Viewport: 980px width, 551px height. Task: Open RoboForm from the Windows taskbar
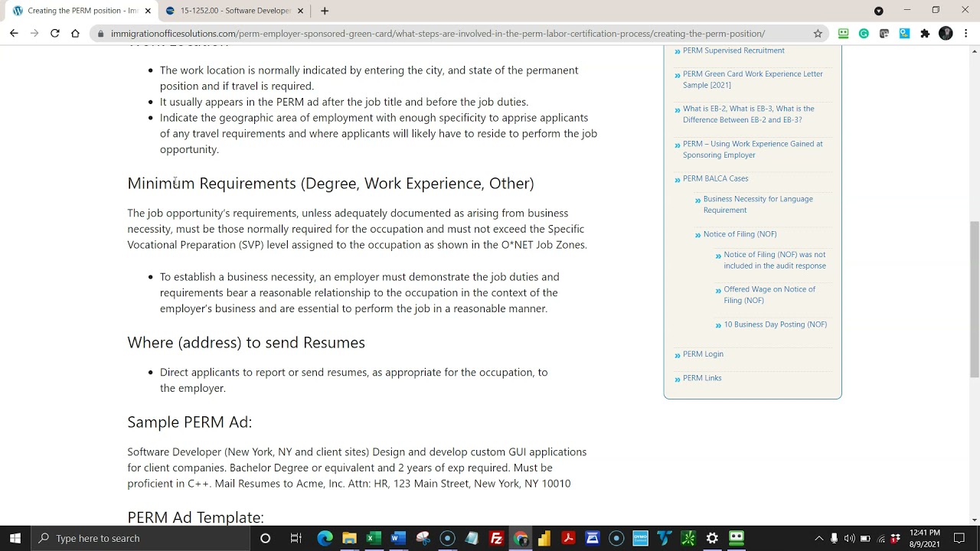click(x=737, y=538)
